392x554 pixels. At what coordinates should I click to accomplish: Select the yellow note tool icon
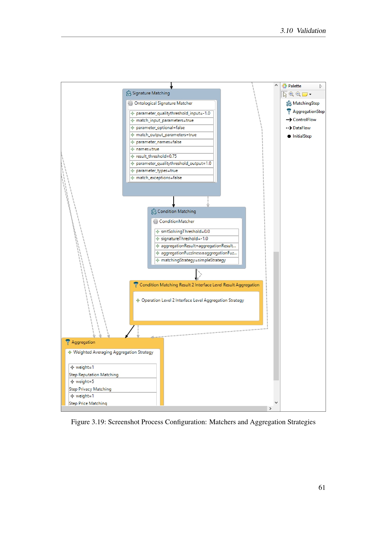click(305, 94)
